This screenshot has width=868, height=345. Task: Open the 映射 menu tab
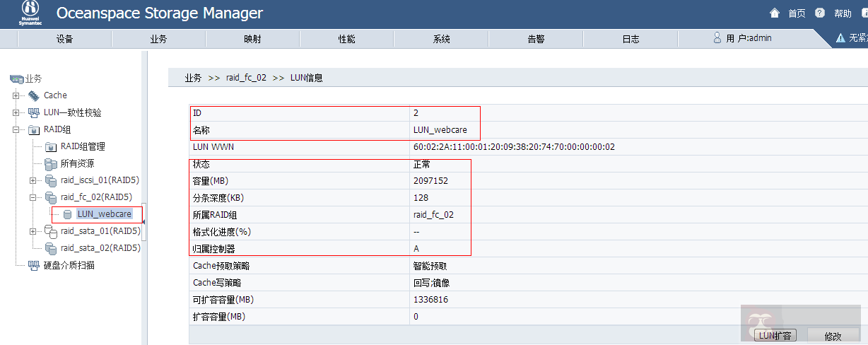coord(252,39)
